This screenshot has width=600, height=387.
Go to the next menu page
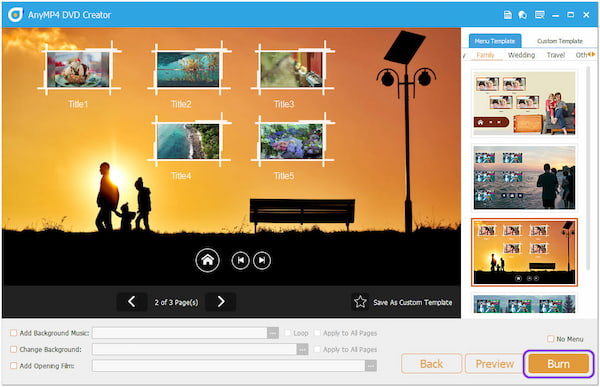221,302
